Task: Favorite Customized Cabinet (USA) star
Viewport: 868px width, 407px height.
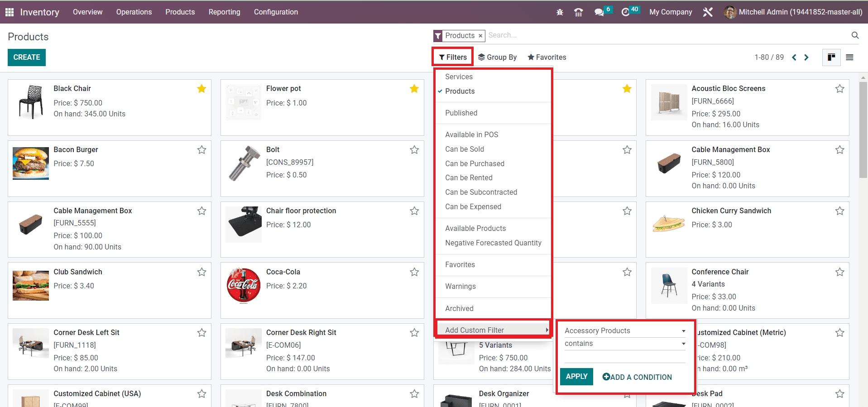Action: point(201,394)
